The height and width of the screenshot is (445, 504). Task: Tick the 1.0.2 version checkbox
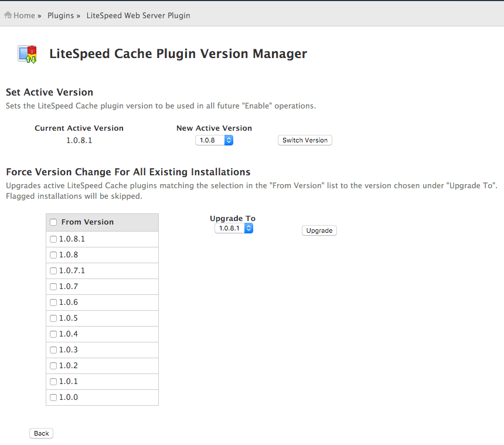coord(53,366)
